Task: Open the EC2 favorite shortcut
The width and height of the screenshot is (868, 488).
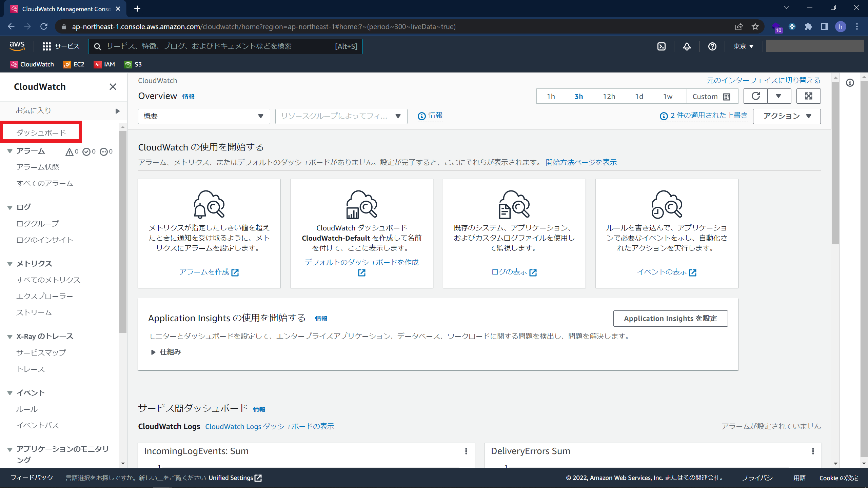Action: click(x=74, y=64)
